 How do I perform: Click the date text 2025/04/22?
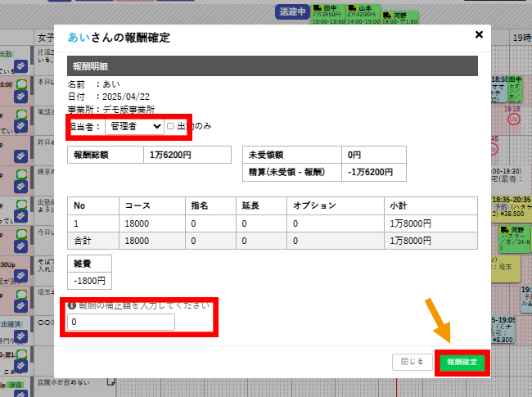click(126, 97)
